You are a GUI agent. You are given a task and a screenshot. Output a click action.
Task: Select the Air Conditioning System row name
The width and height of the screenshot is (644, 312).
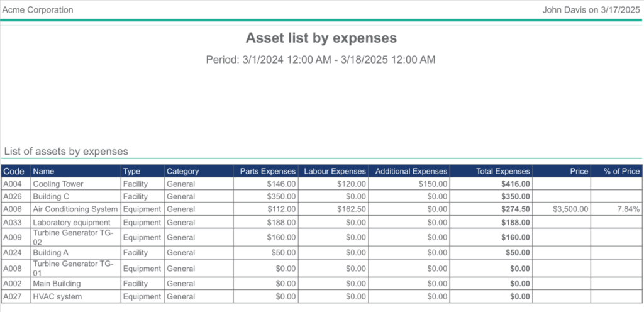pyautogui.click(x=75, y=209)
